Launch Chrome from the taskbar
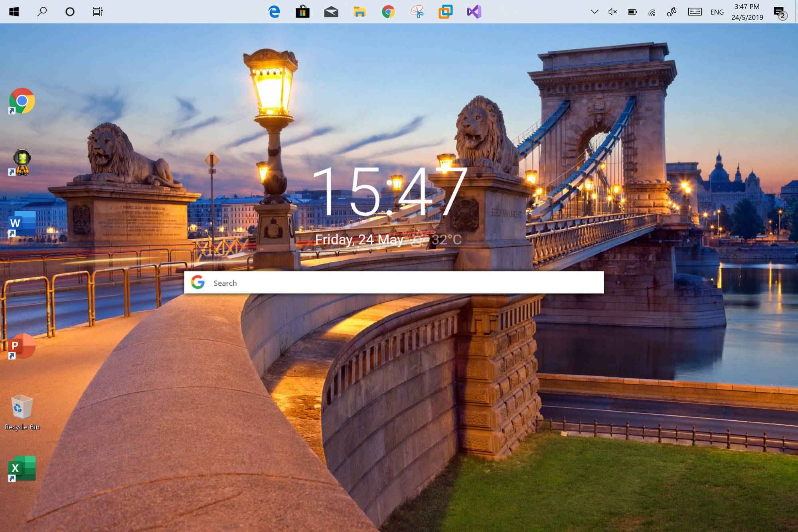Viewport: 798px width, 532px height. 388,12
